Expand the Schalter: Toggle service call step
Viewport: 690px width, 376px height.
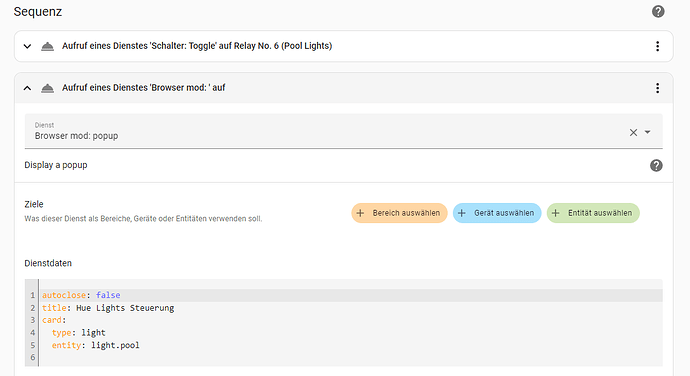27,46
